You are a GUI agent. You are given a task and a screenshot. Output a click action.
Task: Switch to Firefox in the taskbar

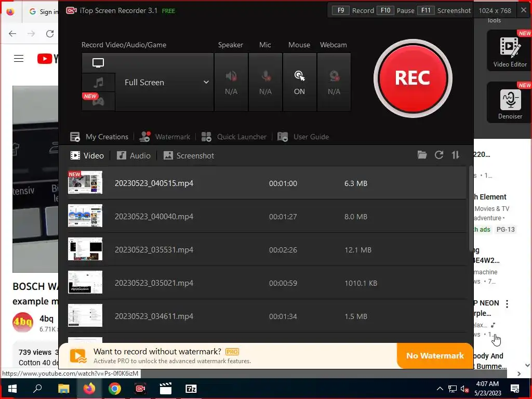(89, 389)
